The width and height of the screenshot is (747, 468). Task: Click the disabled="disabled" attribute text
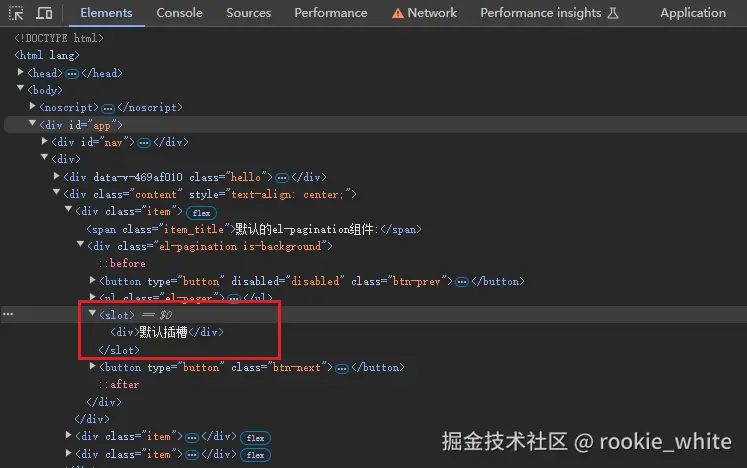[x=288, y=281]
